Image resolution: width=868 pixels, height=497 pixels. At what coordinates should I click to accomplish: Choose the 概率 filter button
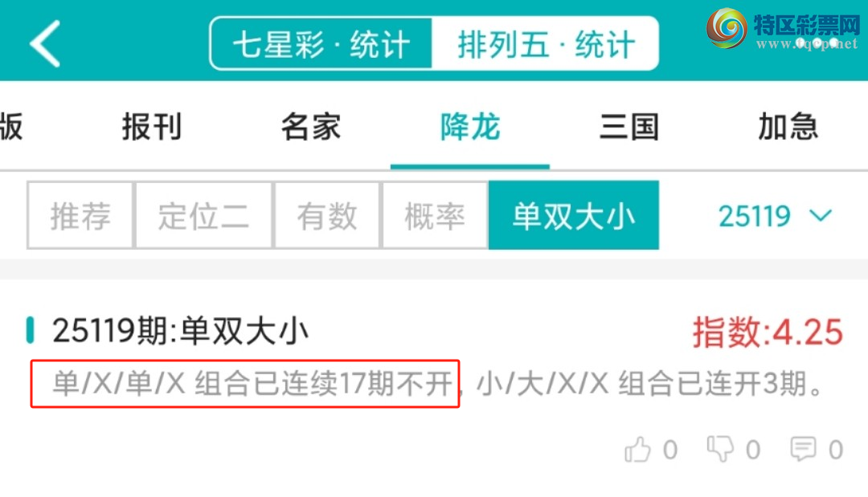(x=435, y=215)
